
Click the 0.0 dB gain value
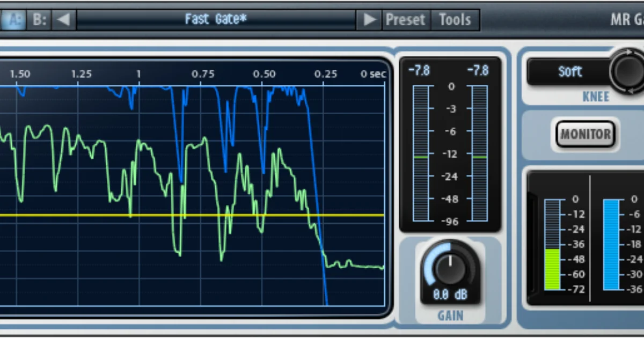pos(450,295)
